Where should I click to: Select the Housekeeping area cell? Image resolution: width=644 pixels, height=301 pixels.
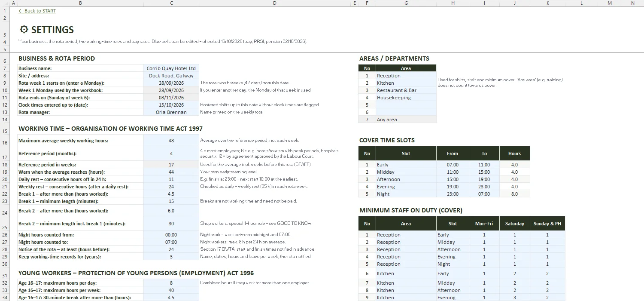point(406,98)
